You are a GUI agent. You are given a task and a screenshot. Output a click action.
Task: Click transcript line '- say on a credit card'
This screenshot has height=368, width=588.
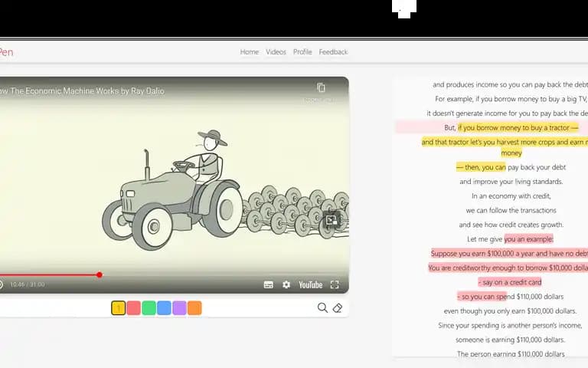click(510, 282)
